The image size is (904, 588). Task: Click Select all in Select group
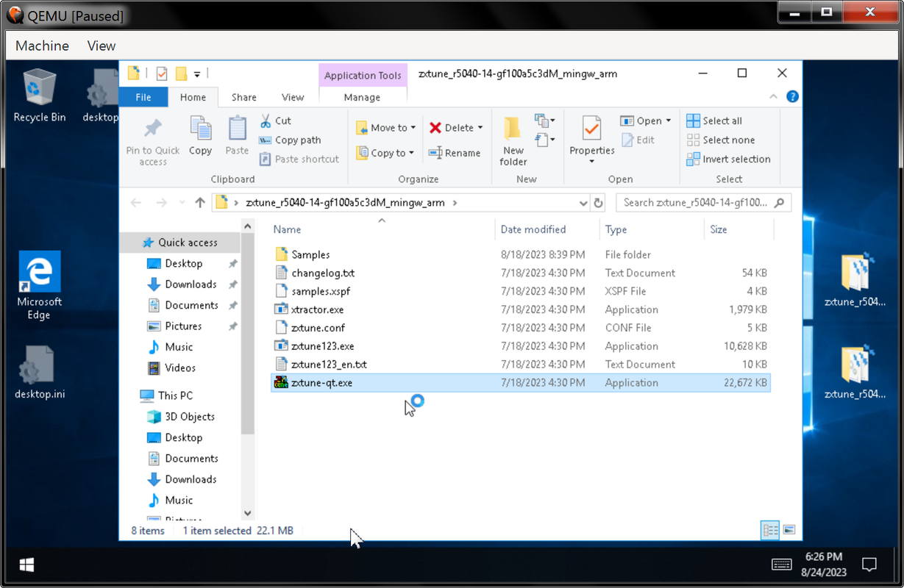click(714, 121)
